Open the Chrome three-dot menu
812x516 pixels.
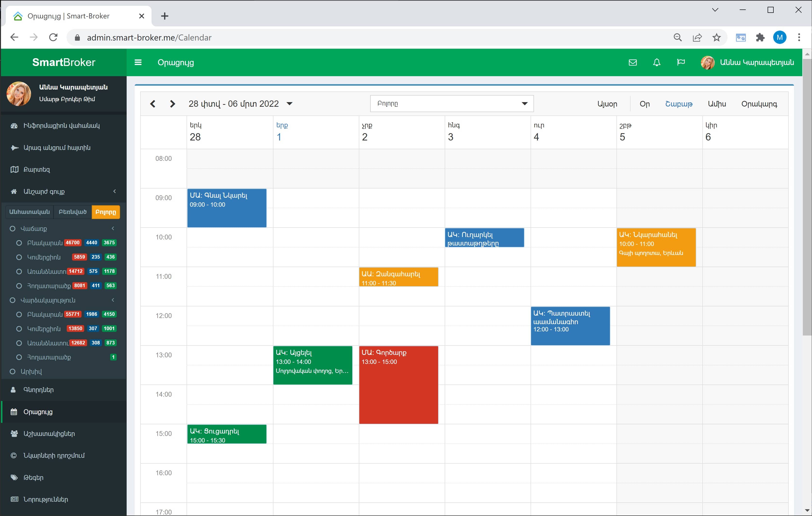tap(799, 37)
